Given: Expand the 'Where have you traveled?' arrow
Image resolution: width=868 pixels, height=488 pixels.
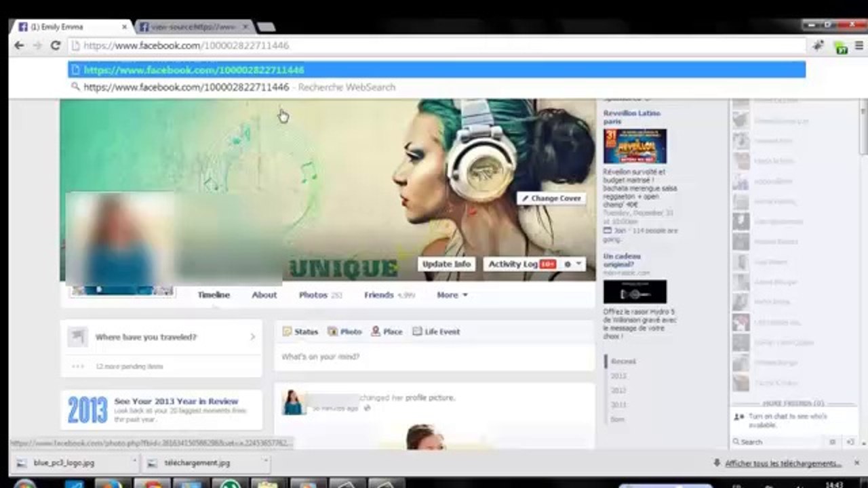Looking at the screenshot, I should click(252, 337).
